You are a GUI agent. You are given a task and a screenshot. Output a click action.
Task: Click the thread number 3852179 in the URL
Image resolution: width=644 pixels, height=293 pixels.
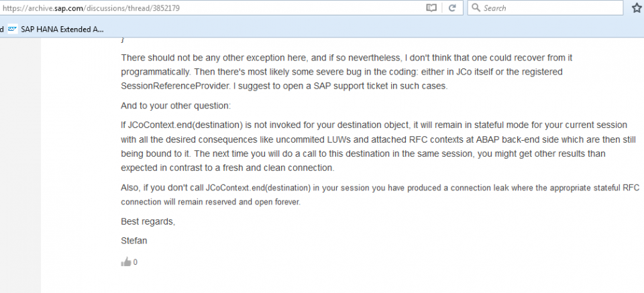click(165, 8)
